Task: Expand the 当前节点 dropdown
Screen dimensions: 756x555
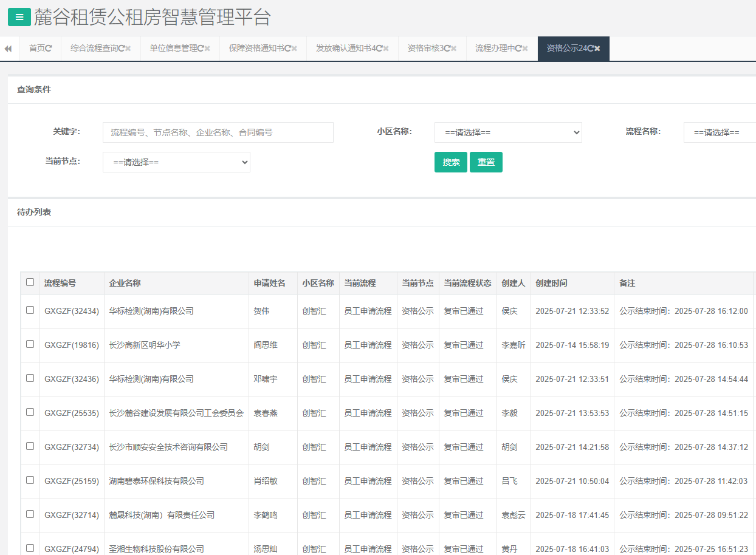Action: coord(176,162)
